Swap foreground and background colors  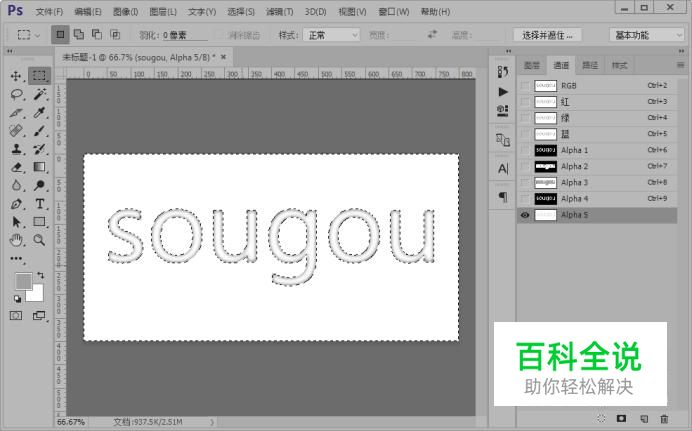(41, 275)
